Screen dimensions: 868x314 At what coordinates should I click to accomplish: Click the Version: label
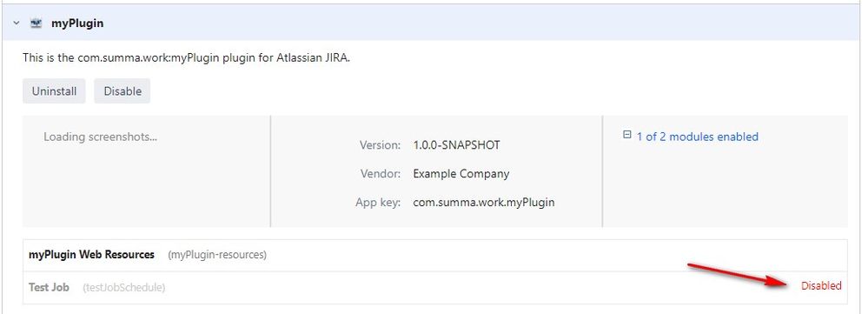tap(380, 145)
